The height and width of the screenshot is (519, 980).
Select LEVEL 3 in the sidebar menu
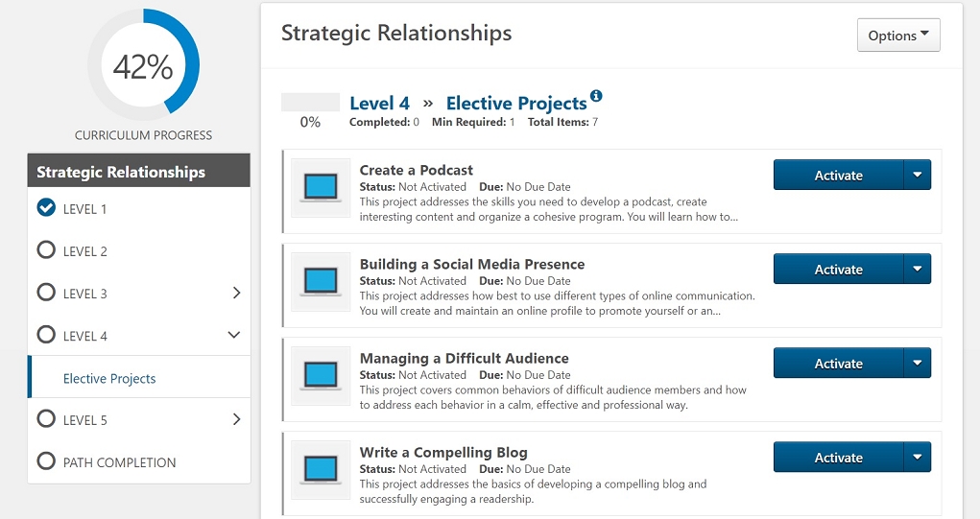85,295
